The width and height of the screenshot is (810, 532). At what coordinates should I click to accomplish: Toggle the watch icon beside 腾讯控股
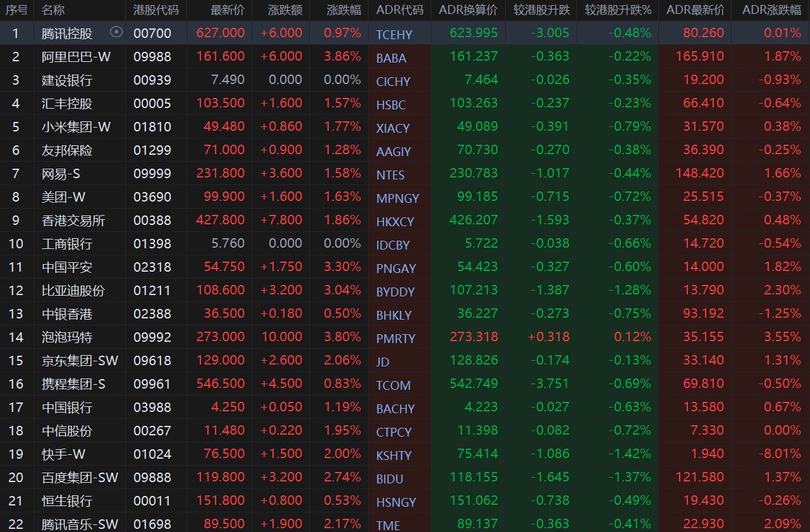click(116, 32)
